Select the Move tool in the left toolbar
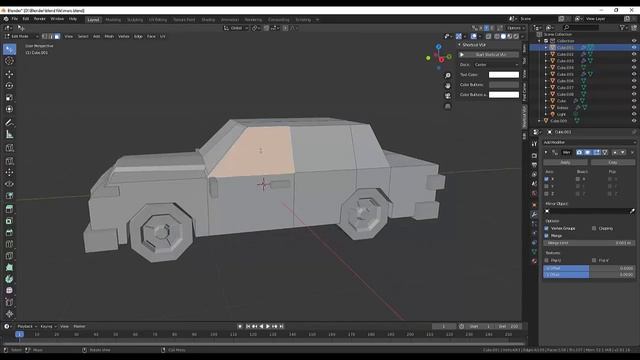The width and height of the screenshot is (640, 360). [x=9, y=74]
